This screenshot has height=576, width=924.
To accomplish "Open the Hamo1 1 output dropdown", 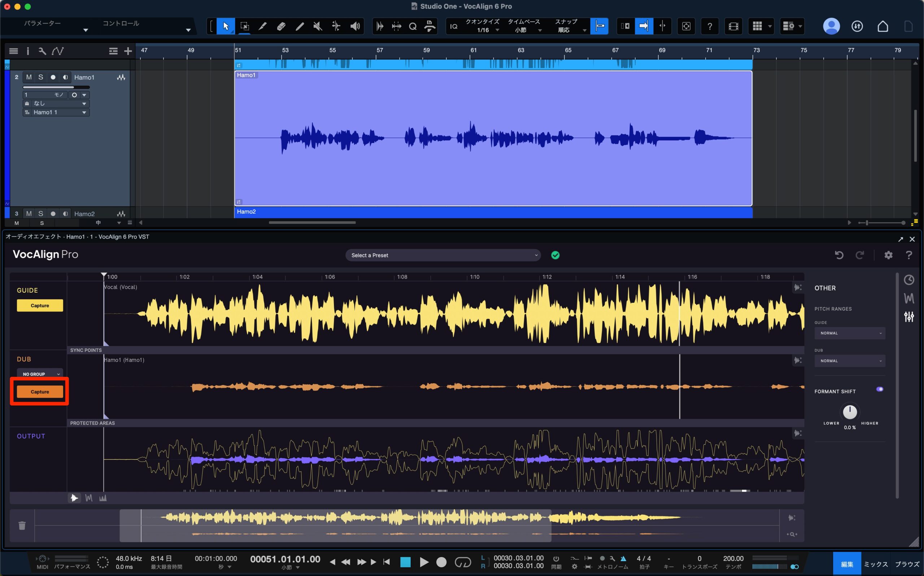I will [56, 112].
